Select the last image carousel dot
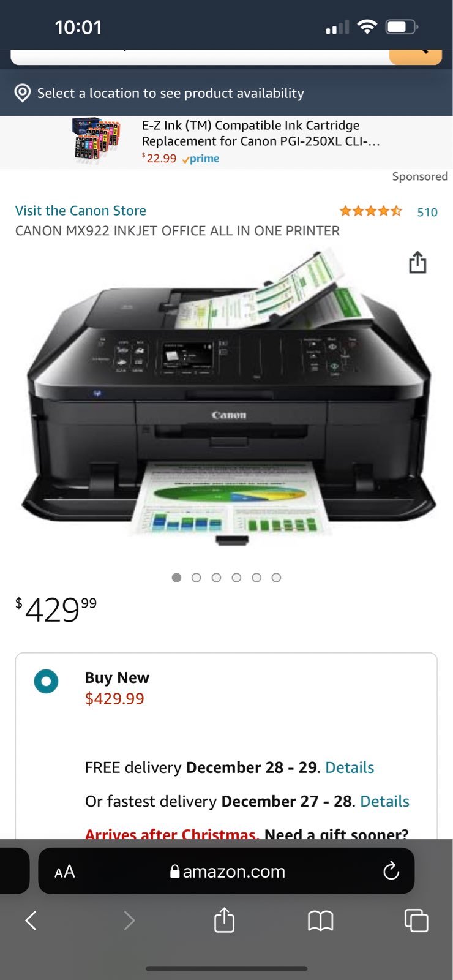 (276, 578)
